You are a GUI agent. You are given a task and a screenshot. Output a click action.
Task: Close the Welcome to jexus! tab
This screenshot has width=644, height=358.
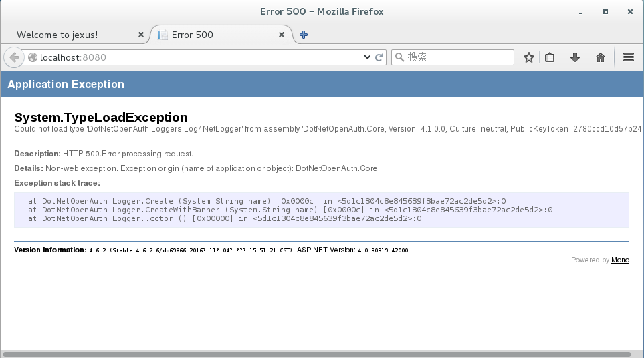click(141, 35)
